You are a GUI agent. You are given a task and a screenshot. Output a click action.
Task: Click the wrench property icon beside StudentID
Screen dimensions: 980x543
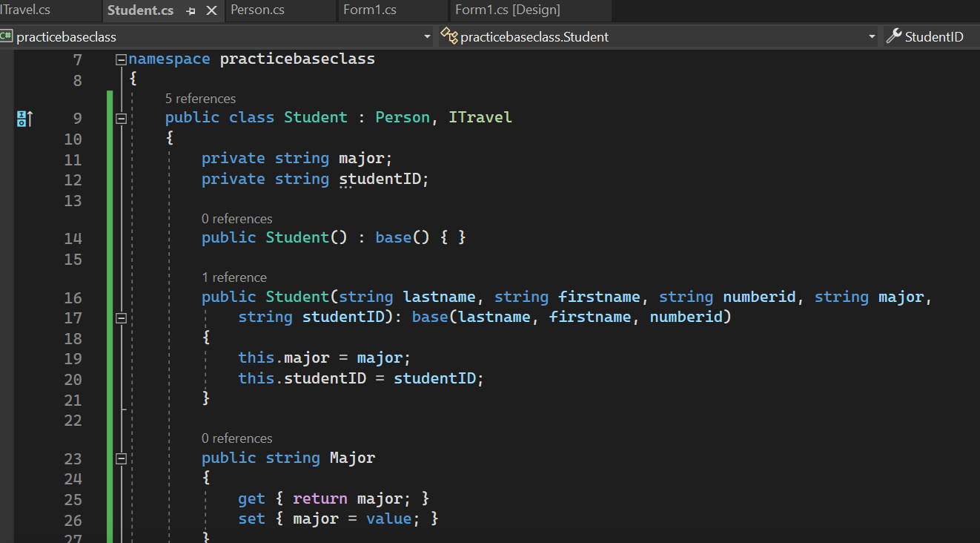coord(894,36)
